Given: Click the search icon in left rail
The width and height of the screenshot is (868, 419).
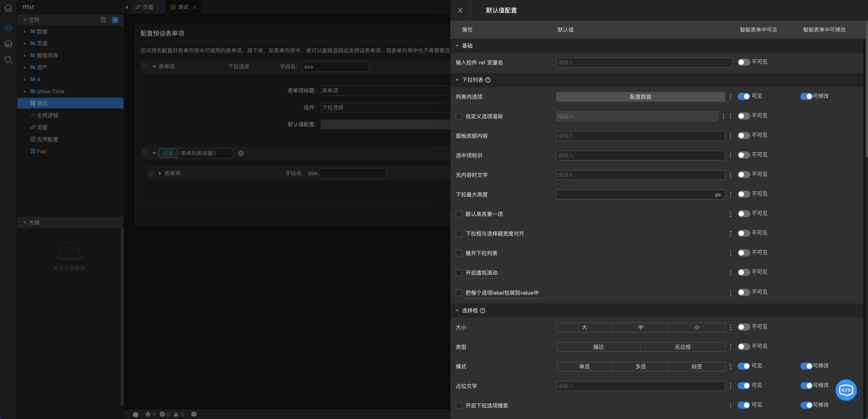Looking at the screenshot, I should [x=8, y=60].
